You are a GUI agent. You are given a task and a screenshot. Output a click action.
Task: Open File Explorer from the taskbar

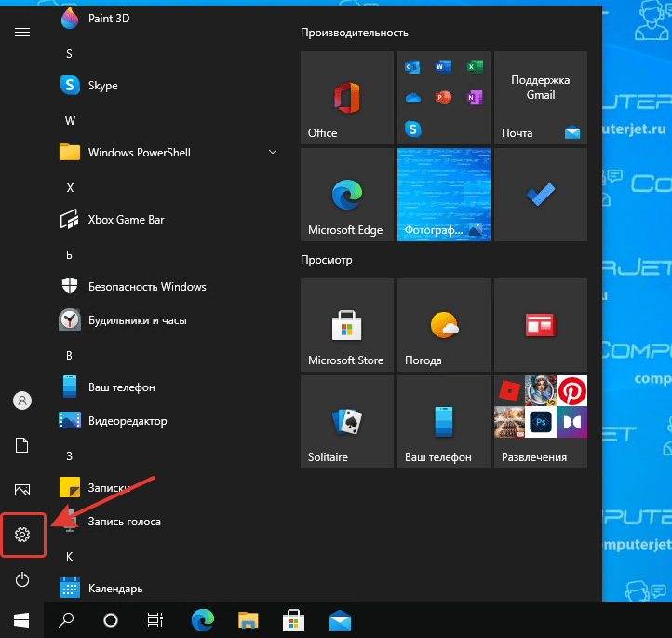248,619
